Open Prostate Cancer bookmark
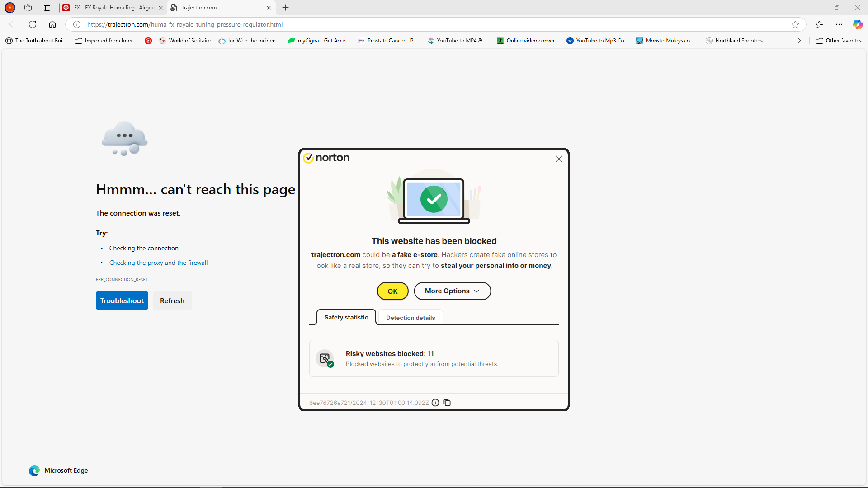Image resolution: width=868 pixels, height=488 pixels. point(388,41)
